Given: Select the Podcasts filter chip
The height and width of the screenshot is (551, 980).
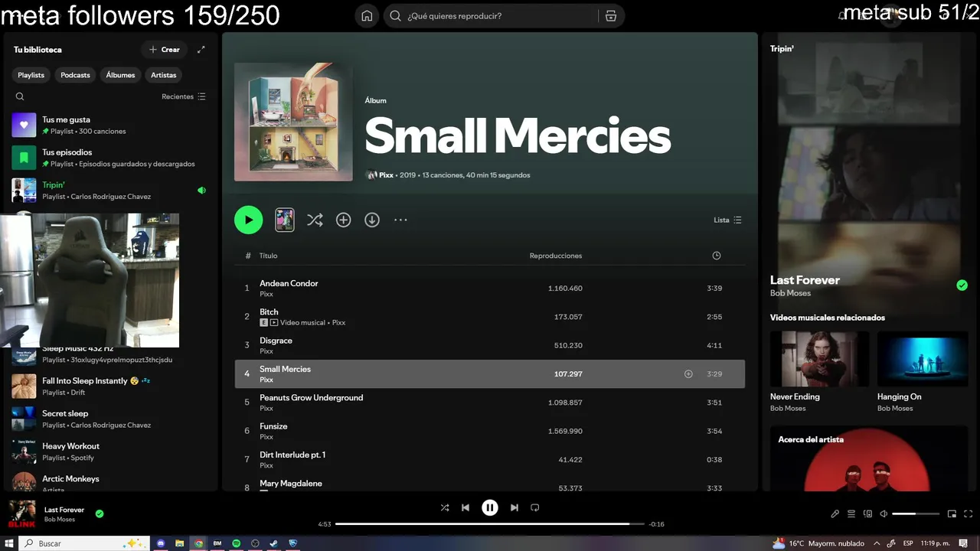Looking at the screenshot, I should (x=75, y=75).
